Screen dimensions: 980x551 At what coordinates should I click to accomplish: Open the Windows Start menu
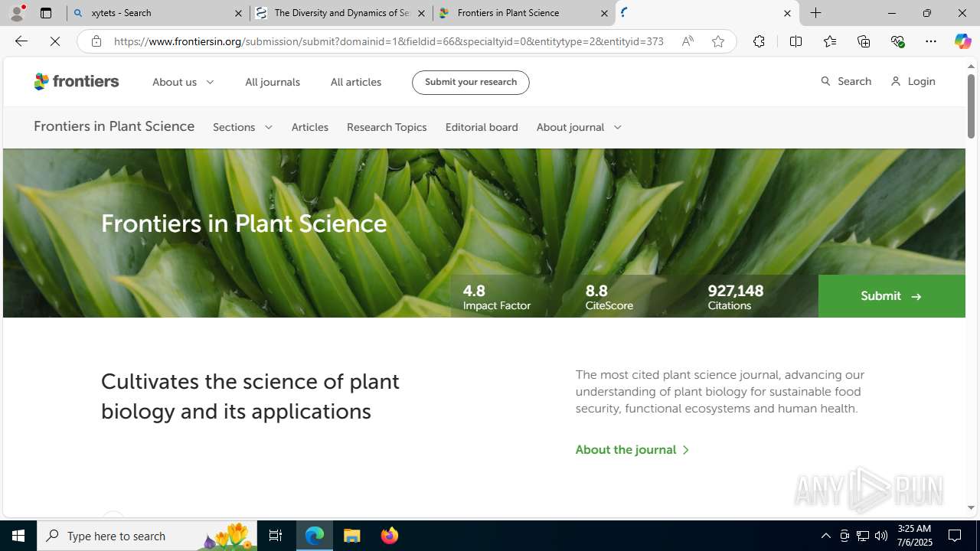[x=18, y=536]
